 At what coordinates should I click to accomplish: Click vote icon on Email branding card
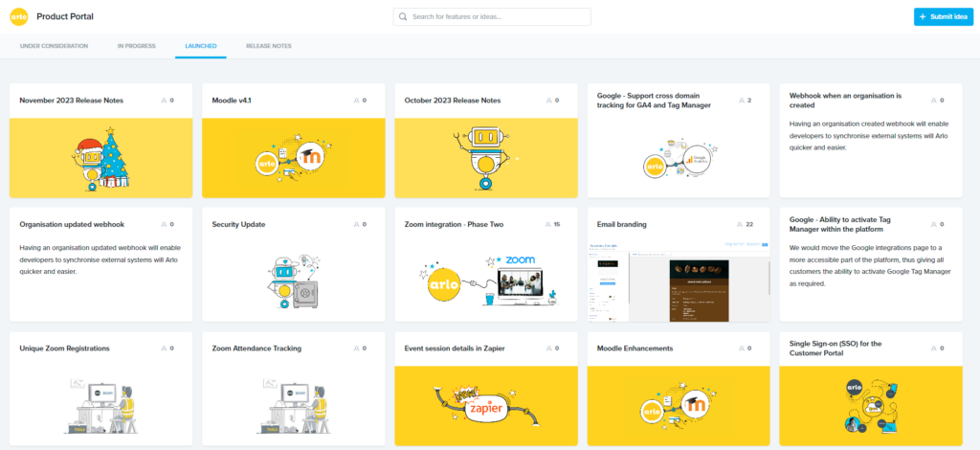(741, 224)
